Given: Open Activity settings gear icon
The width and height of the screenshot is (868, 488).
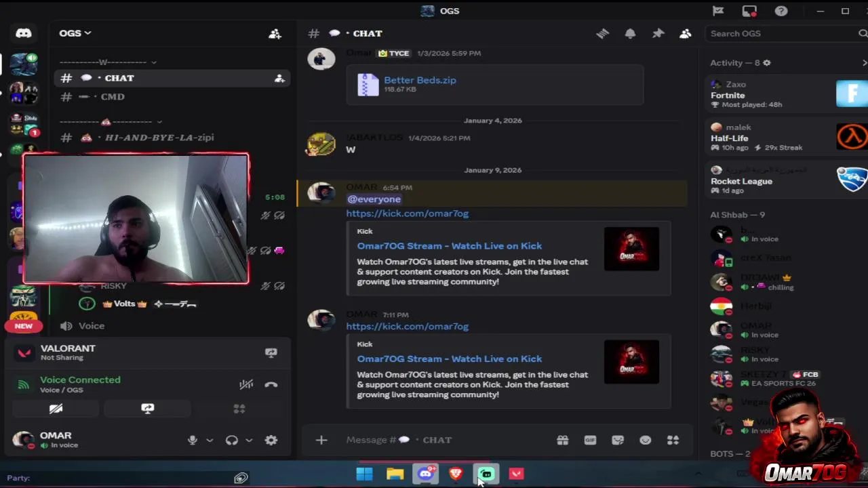Looking at the screenshot, I should pos(766,63).
